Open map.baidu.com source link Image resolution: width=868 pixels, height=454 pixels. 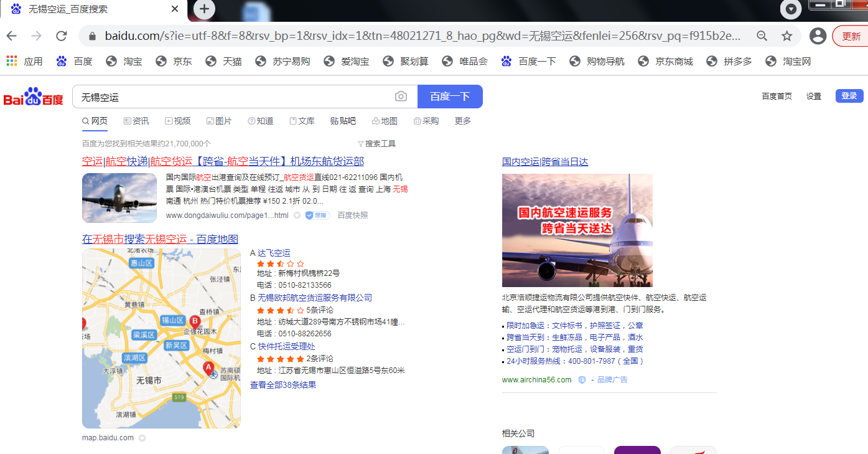coord(108,438)
